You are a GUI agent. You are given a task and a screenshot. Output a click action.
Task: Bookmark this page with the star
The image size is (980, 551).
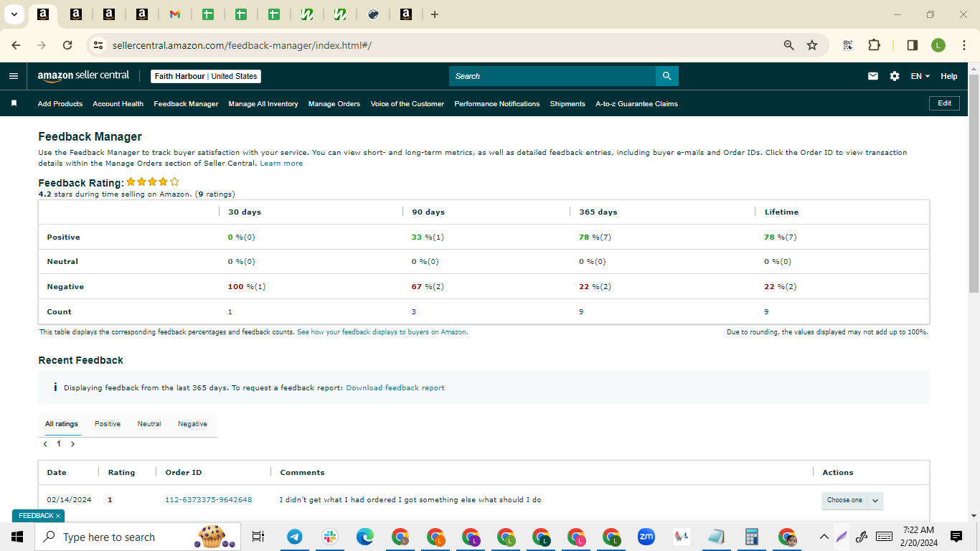pos(812,45)
